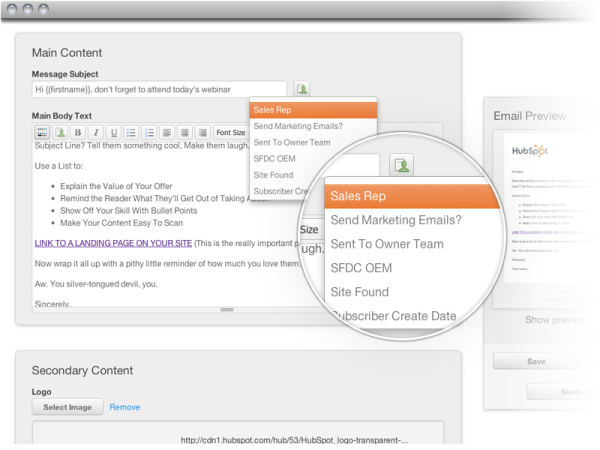Click in the Message Subject text field

tap(160, 90)
